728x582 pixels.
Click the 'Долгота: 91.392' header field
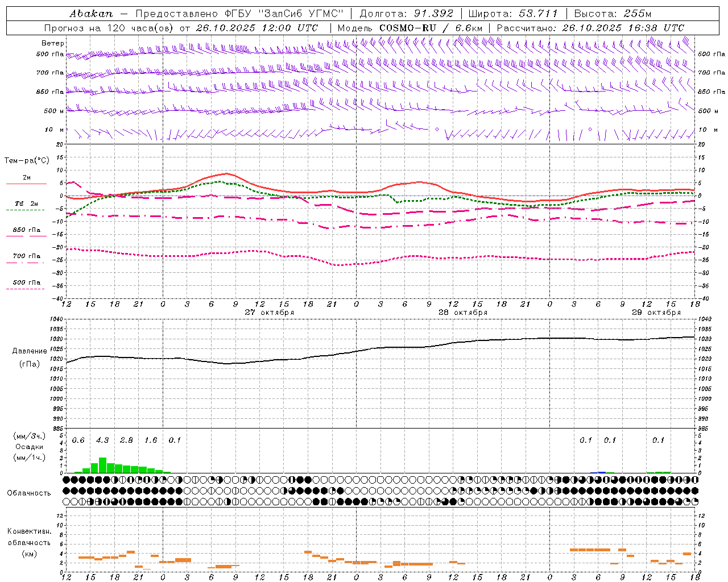pyautogui.click(x=407, y=14)
